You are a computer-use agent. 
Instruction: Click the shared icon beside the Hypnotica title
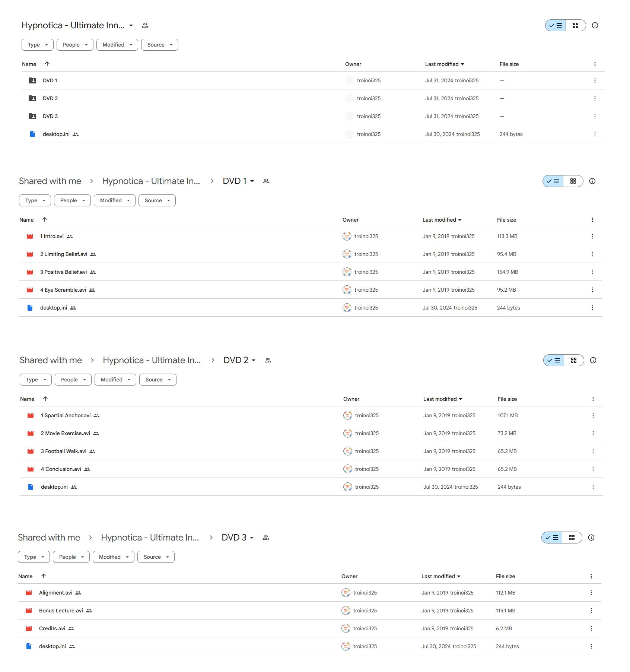pyautogui.click(x=145, y=25)
